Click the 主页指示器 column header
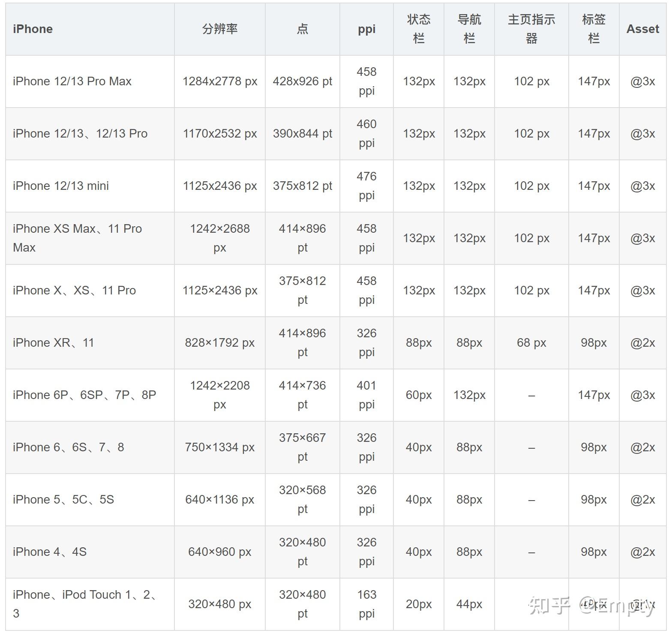This screenshot has width=672, height=636. [x=531, y=29]
